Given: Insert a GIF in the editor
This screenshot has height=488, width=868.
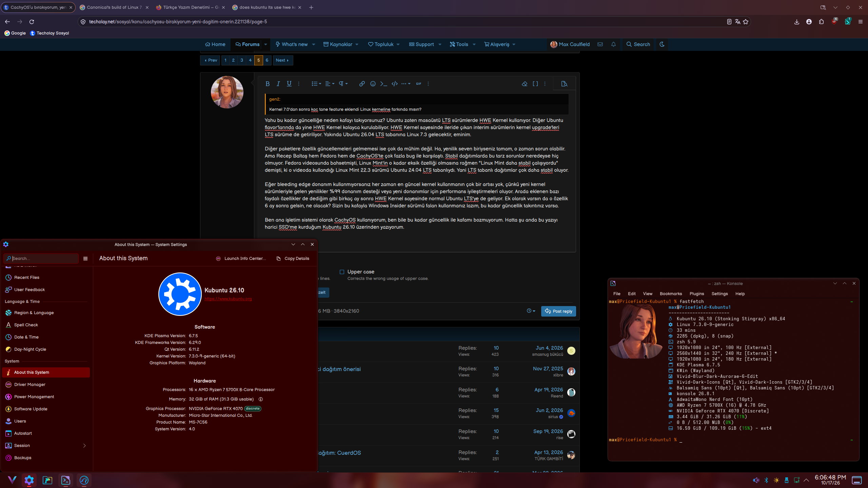Looking at the screenshot, I should 419,84.
